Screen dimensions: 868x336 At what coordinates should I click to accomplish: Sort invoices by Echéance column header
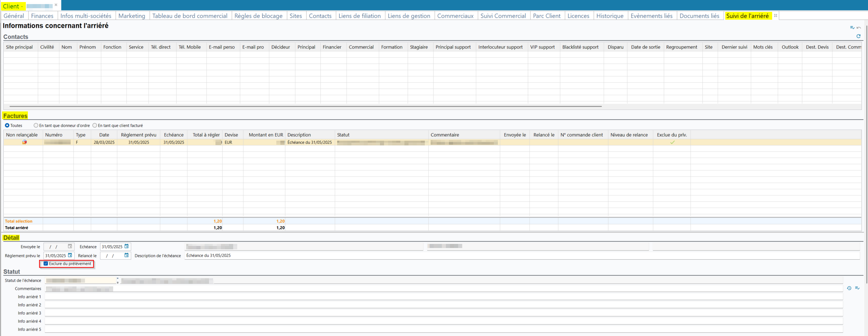(173, 135)
